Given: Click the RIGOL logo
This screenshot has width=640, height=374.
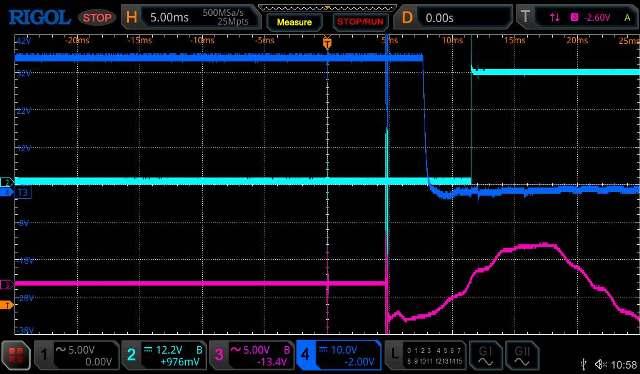Looking at the screenshot, I should (39, 18).
